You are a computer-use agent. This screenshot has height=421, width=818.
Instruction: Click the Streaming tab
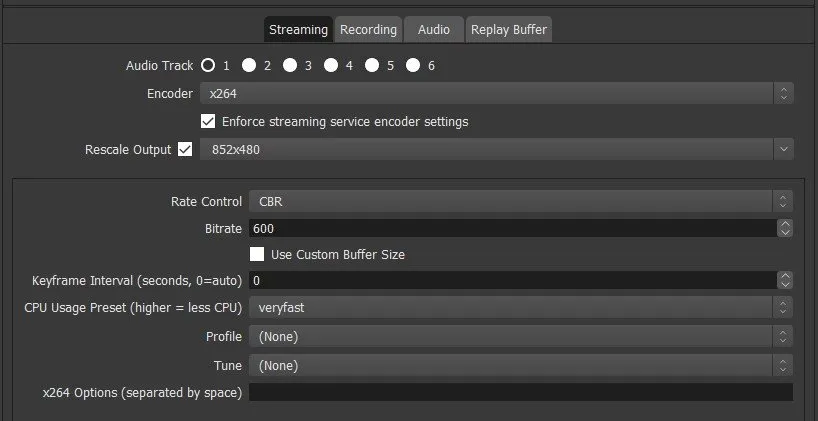[298, 30]
